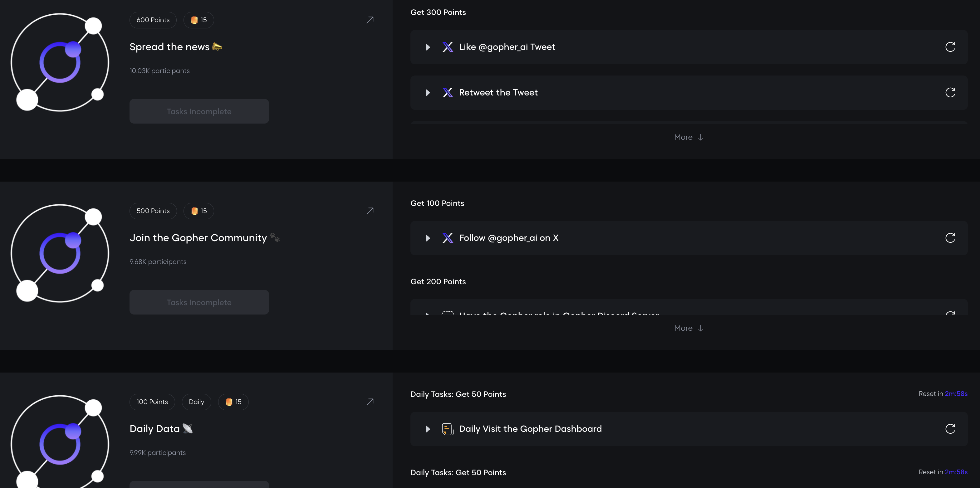Screen dimensions: 980x488
Task: Refresh Daily Visit the Gopher Dashboard task
Action: click(950, 429)
